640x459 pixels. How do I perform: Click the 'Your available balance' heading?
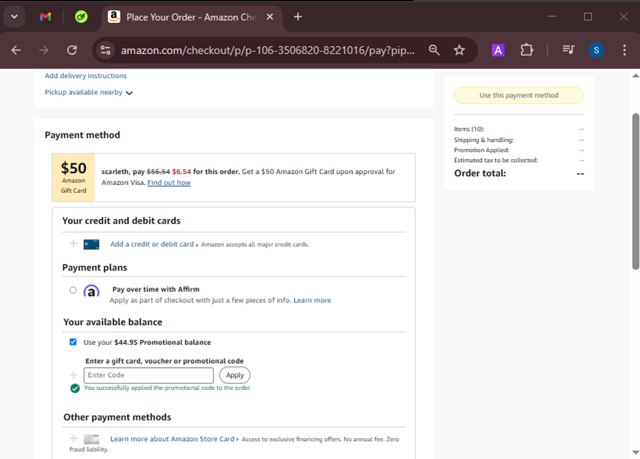pyautogui.click(x=113, y=322)
